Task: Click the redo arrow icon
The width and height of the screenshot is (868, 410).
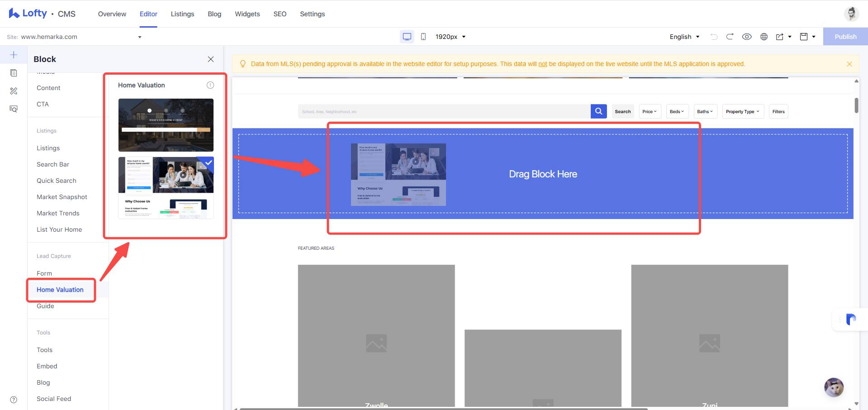Action: coord(730,37)
